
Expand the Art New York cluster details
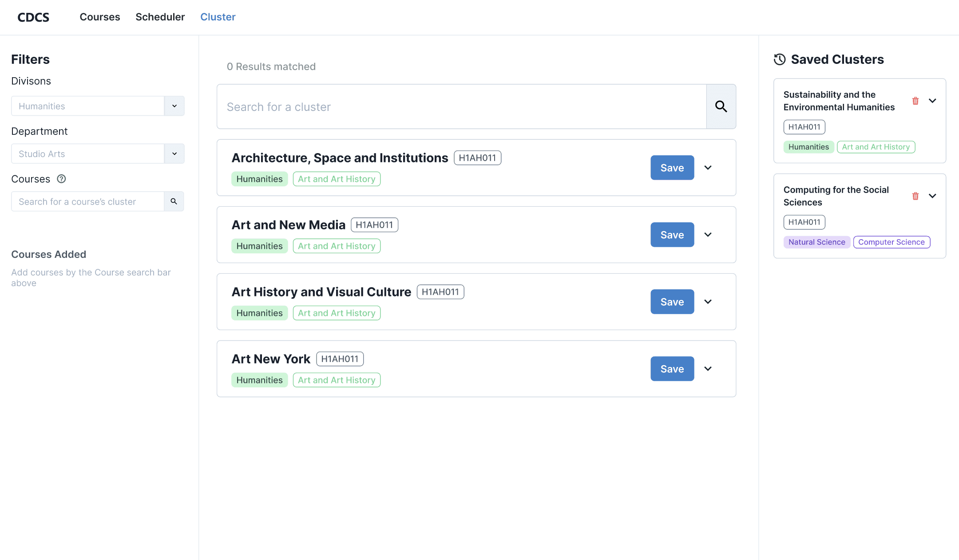[708, 369]
